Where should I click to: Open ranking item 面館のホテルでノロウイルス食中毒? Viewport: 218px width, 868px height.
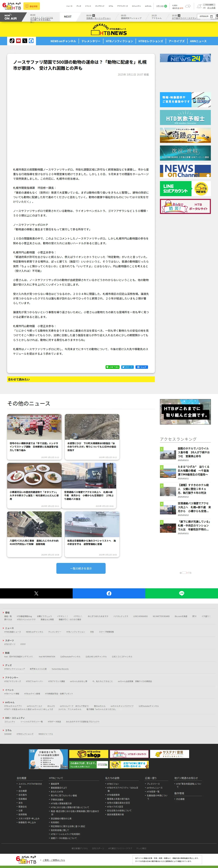pos(185,454)
